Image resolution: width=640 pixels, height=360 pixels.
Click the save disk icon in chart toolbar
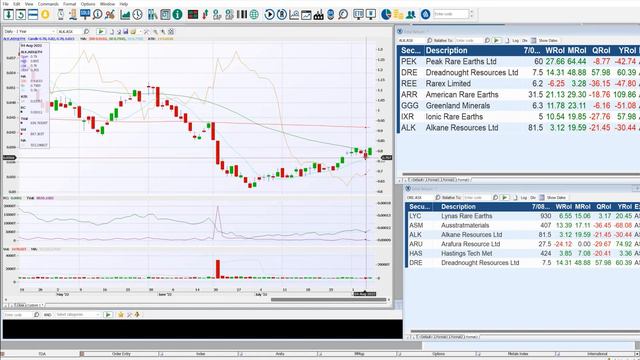[x=126, y=31]
